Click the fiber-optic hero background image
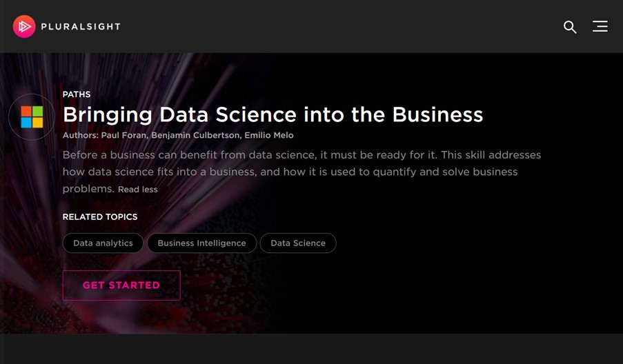623x364 pixels. pos(448,276)
